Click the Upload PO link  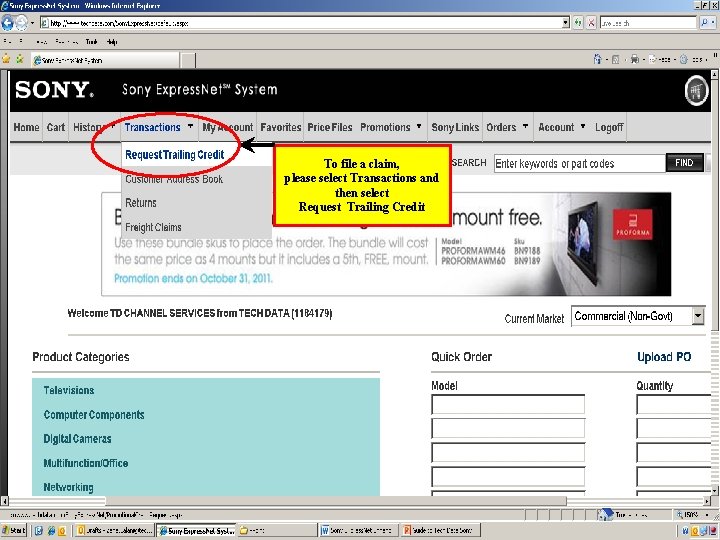point(664,357)
